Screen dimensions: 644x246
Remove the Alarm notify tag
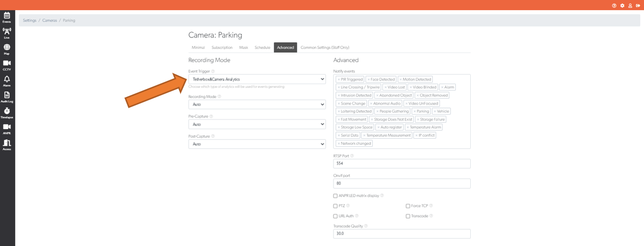click(442, 87)
